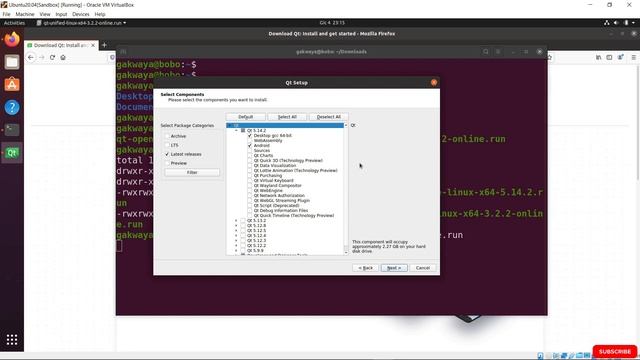Expand the Qt 5.9.9 tree node

pos(236,251)
